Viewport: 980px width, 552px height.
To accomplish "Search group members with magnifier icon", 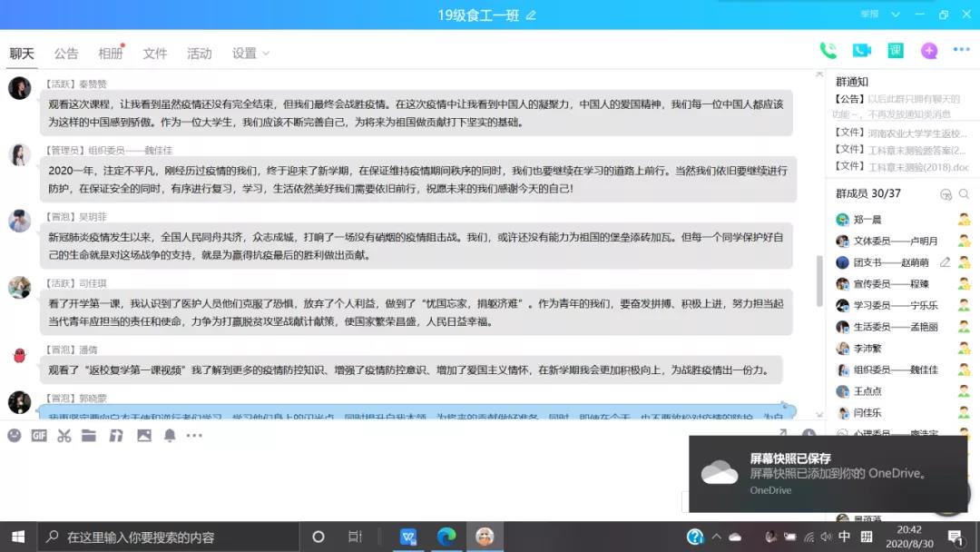I will click(x=964, y=194).
